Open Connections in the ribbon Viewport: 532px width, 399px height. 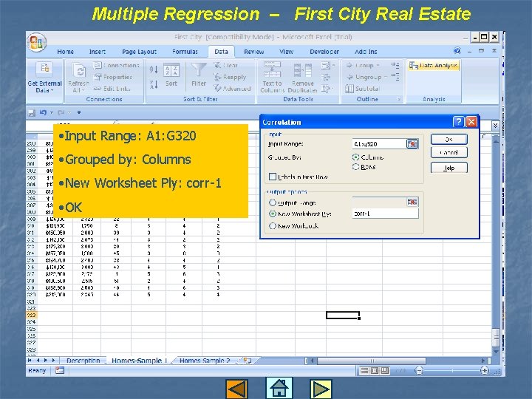point(117,65)
